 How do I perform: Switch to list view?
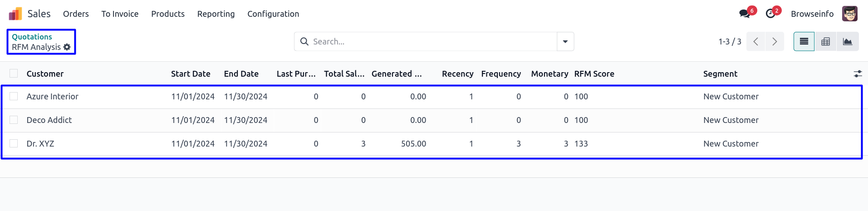click(x=804, y=42)
